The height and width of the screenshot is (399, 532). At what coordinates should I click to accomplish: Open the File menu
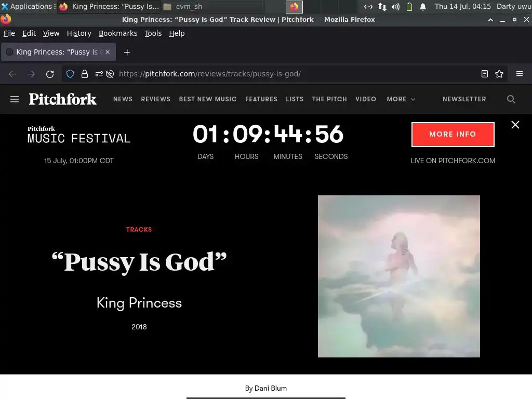[9, 33]
